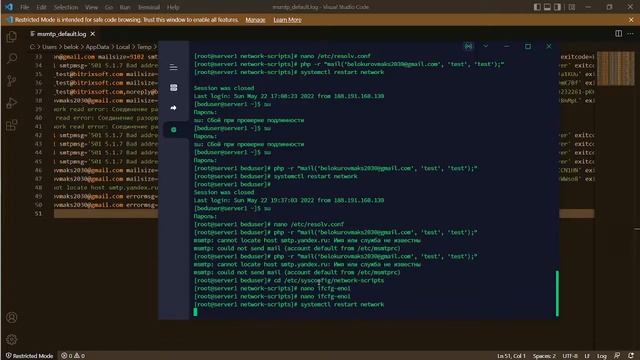Toggle the bottom panel layout icon
Image resolution: width=640 pixels, height=360 pixels.
click(x=547, y=7)
